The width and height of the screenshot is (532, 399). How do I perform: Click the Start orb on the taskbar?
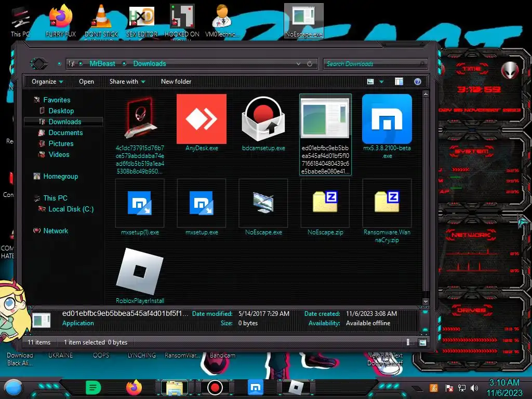pyautogui.click(x=14, y=388)
